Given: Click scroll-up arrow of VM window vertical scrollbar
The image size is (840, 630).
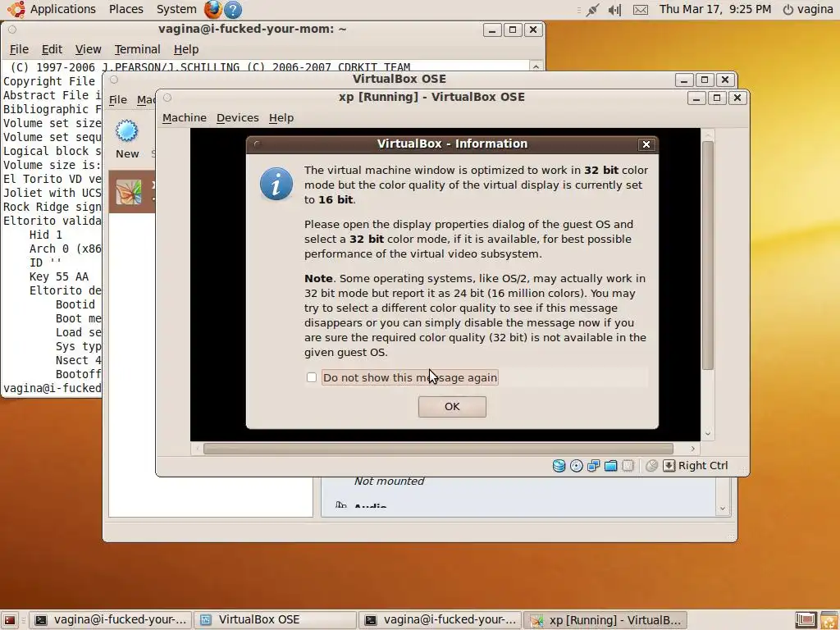Looking at the screenshot, I should (x=708, y=135).
